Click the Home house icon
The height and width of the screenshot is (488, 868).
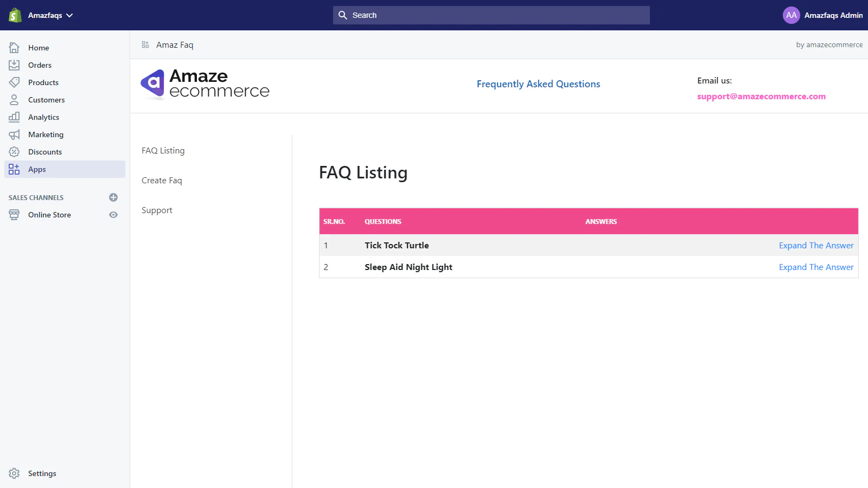[14, 48]
